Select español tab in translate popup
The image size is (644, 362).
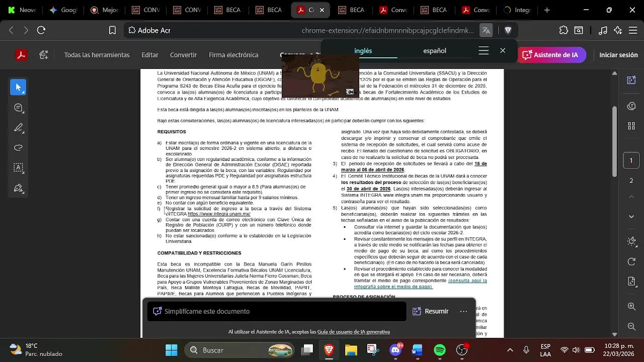(435, 51)
